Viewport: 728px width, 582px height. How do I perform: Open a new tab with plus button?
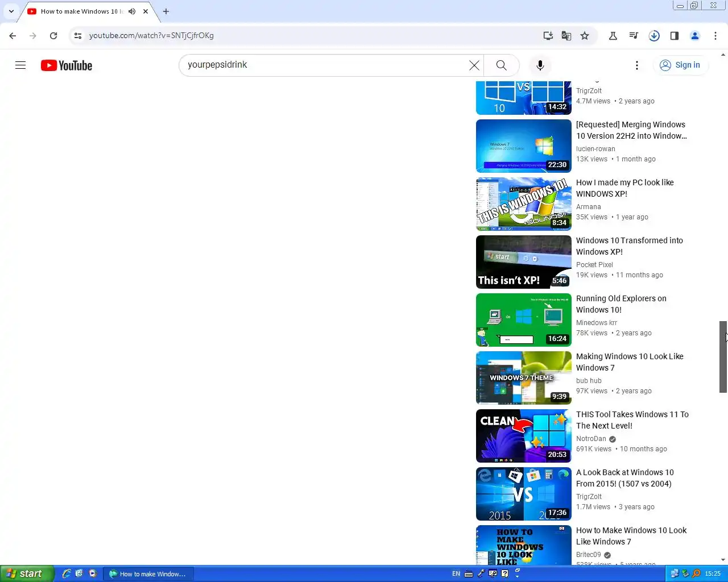(166, 11)
